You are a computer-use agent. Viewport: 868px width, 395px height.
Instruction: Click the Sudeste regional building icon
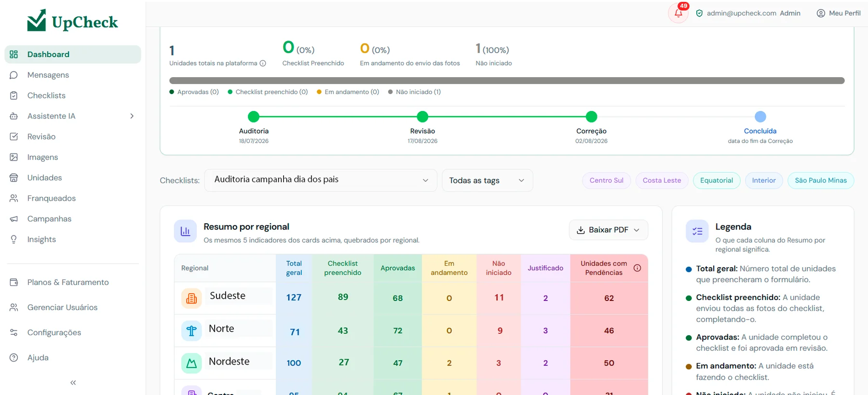[x=191, y=299]
